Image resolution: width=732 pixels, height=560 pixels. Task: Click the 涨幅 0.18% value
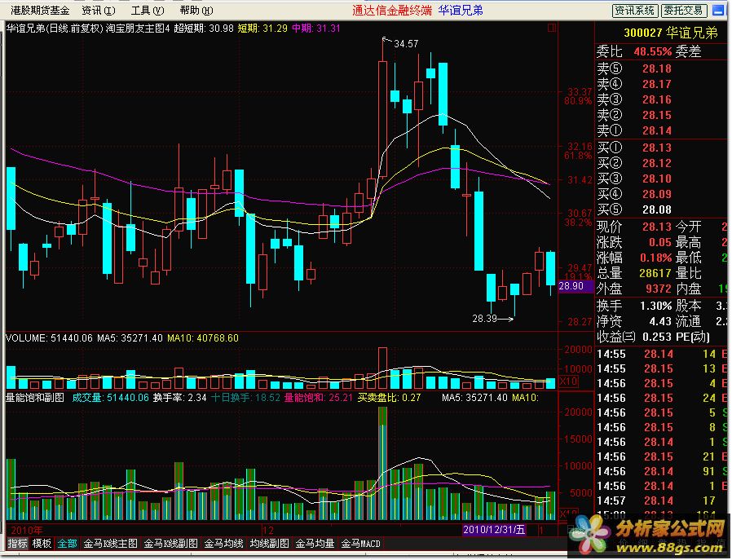(655, 258)
